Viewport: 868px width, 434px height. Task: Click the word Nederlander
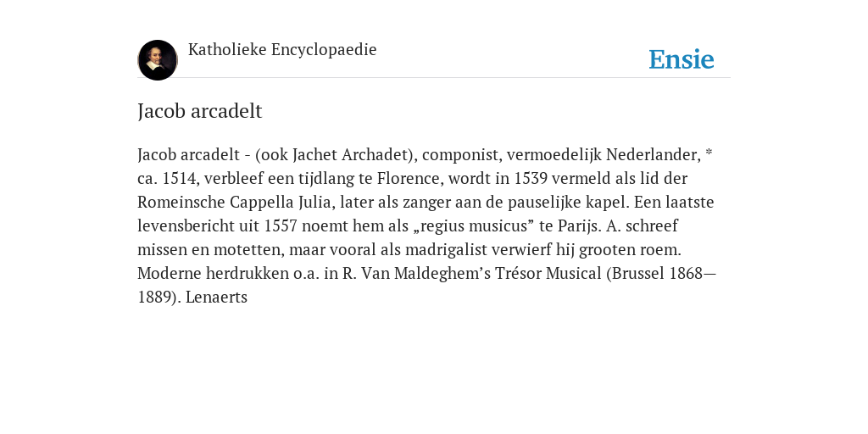(654, 155)
